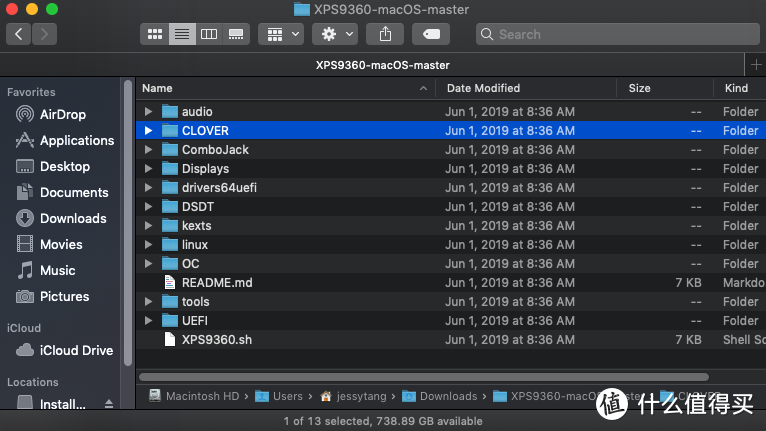Expand the drivers64uefi folder
The image size is (766, 431).
point(148,188)
